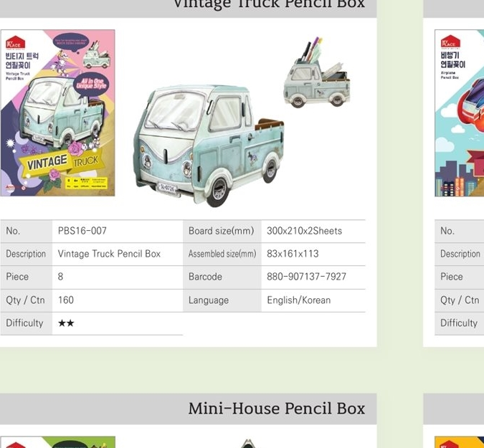Click the Airplane Pencil Box package image
484x448 pixels.
[x=460, y=113]
